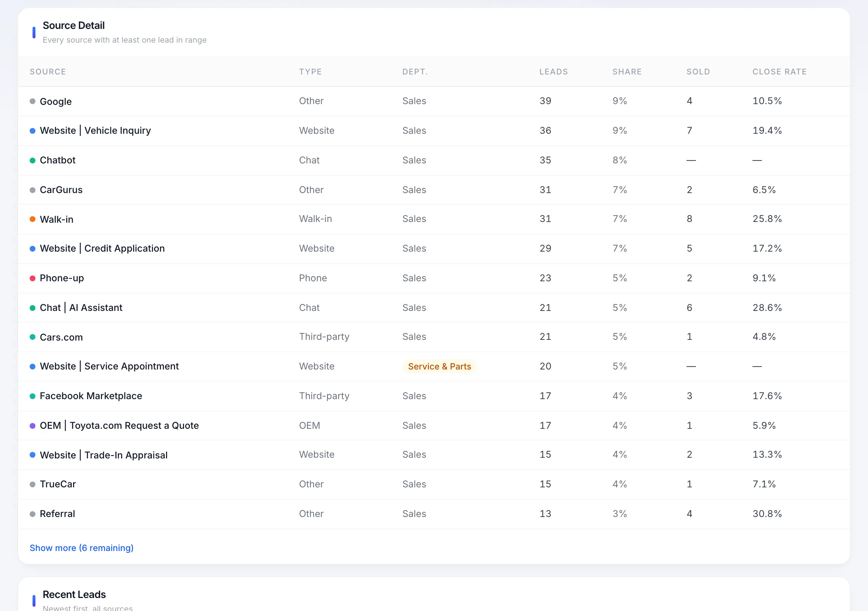Image resolution: width=868 pixels, height=611 pixels.
Task: Select the CarGurus source name
Action: click(x=61, y=190)
